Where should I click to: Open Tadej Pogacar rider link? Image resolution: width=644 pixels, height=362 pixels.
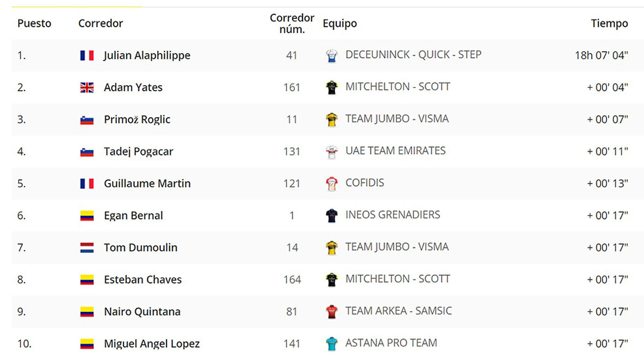pos(139,152)
